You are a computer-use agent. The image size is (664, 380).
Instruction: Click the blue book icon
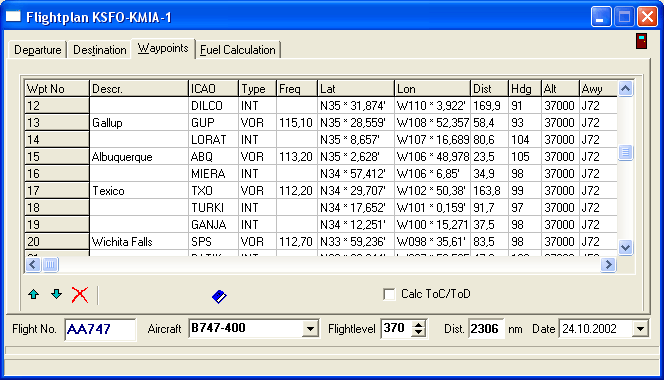coord(219,297)
